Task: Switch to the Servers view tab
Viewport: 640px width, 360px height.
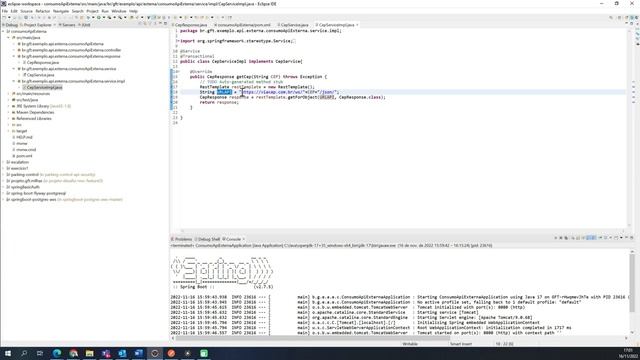Action: point(68,25)
